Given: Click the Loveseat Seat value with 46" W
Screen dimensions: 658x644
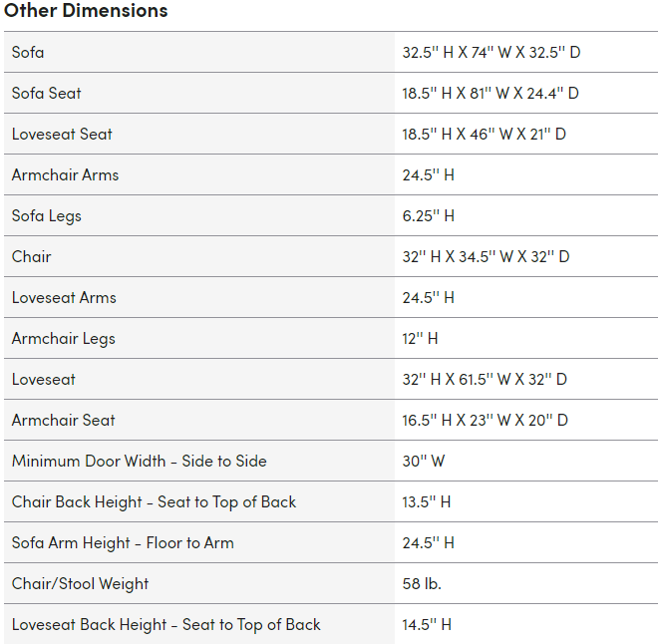Looking at the screenshot, I should 485,135.
